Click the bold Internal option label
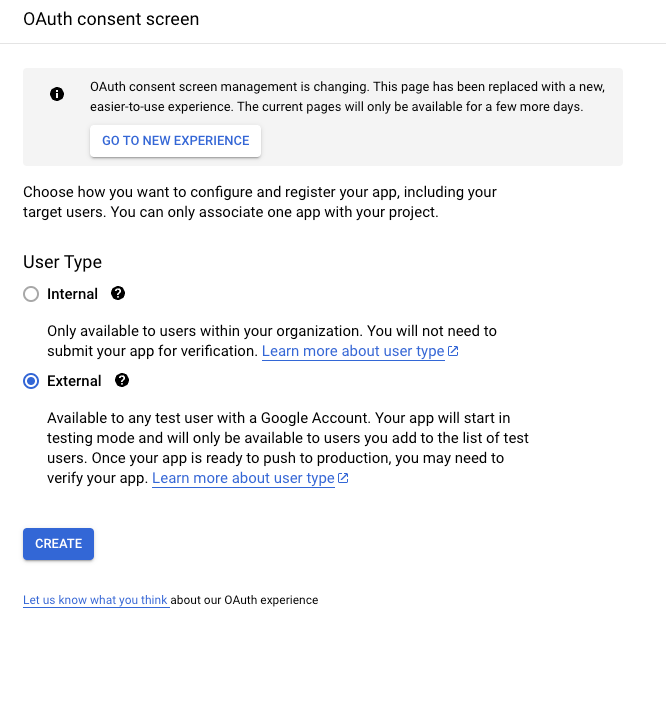The height and width of the screenshot is (724, 666). click(73, 294)
